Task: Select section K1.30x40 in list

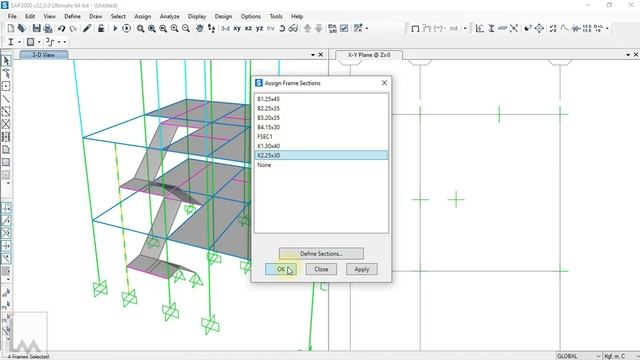Action: point(321,146)
